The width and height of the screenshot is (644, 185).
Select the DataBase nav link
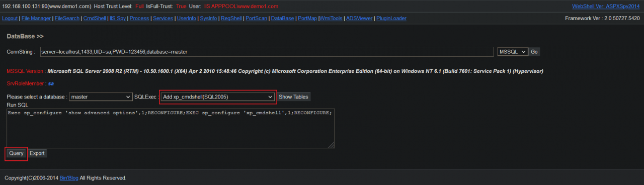click(x=282, y=18)
